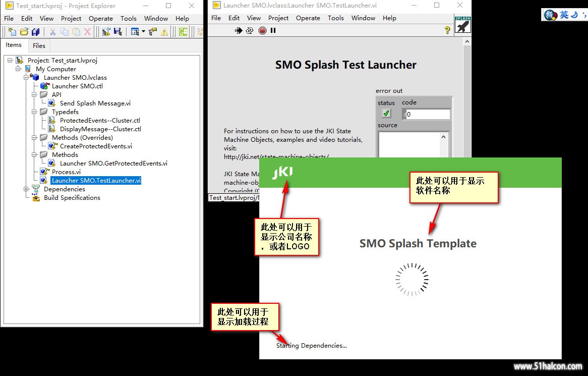Switch to the Items tab
Screen dimensions: 588x376
pos(14,45)
